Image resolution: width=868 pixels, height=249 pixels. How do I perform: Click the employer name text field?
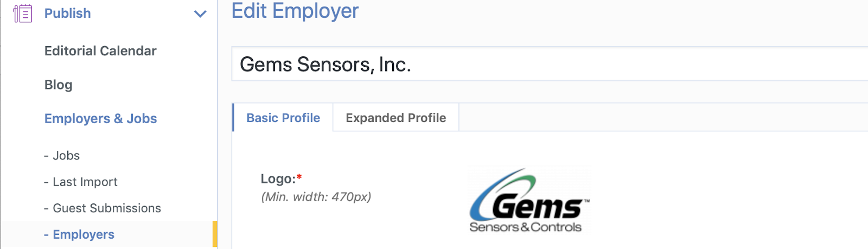pos(542,65)
